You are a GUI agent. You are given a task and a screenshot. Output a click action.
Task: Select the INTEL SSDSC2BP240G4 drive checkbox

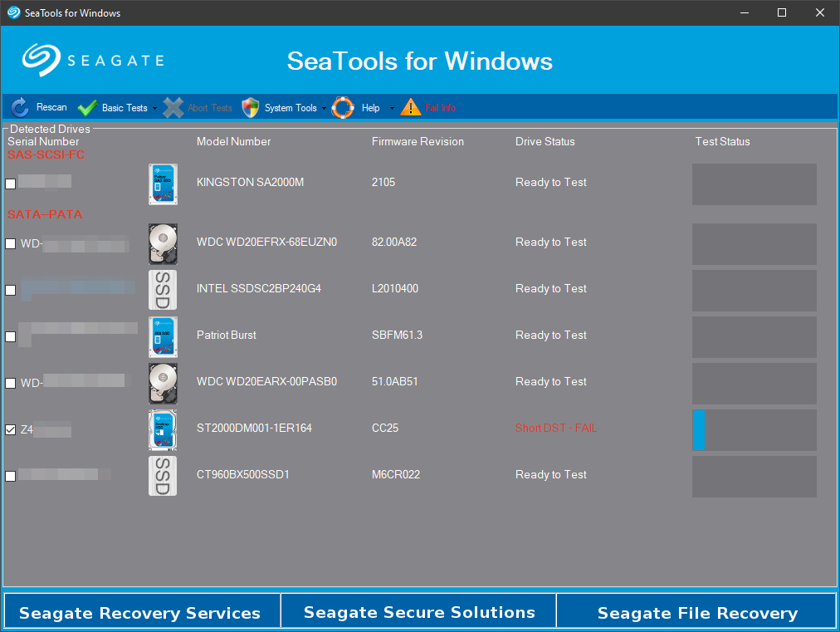tap(10, 290)
